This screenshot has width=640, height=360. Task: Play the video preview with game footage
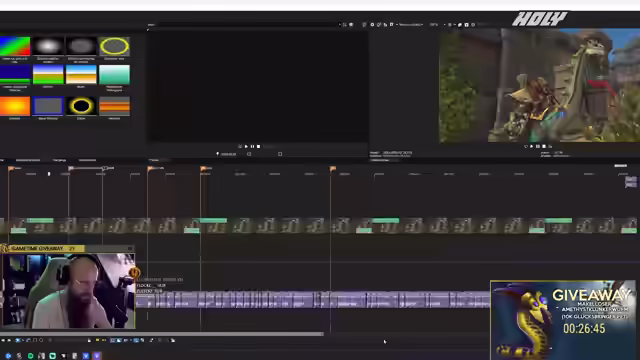coord(531,146)
